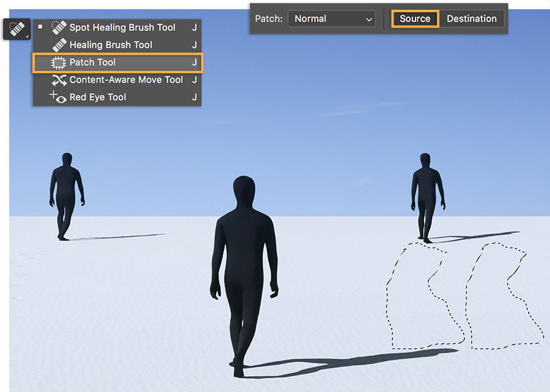
Task: Select the Spot Healing Brush Tool icon
Action: [x=58, y=27]
